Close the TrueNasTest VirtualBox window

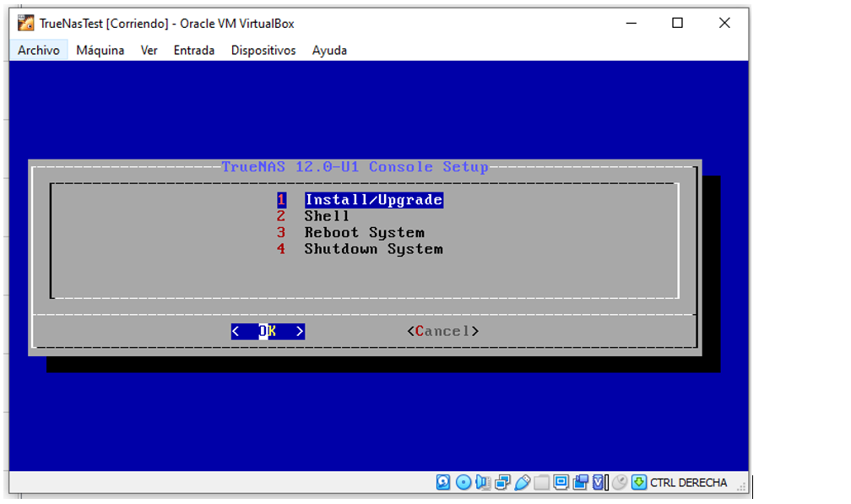pos(724,24)
